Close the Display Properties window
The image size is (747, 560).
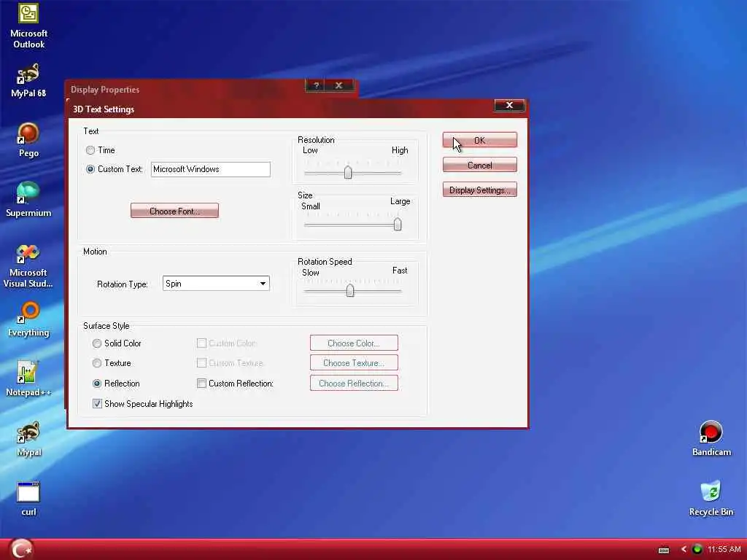338,85
